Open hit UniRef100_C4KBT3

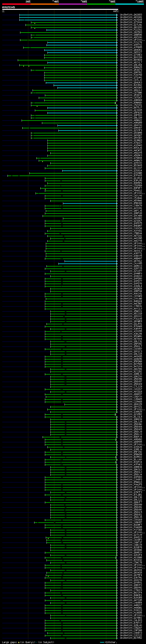131,633
